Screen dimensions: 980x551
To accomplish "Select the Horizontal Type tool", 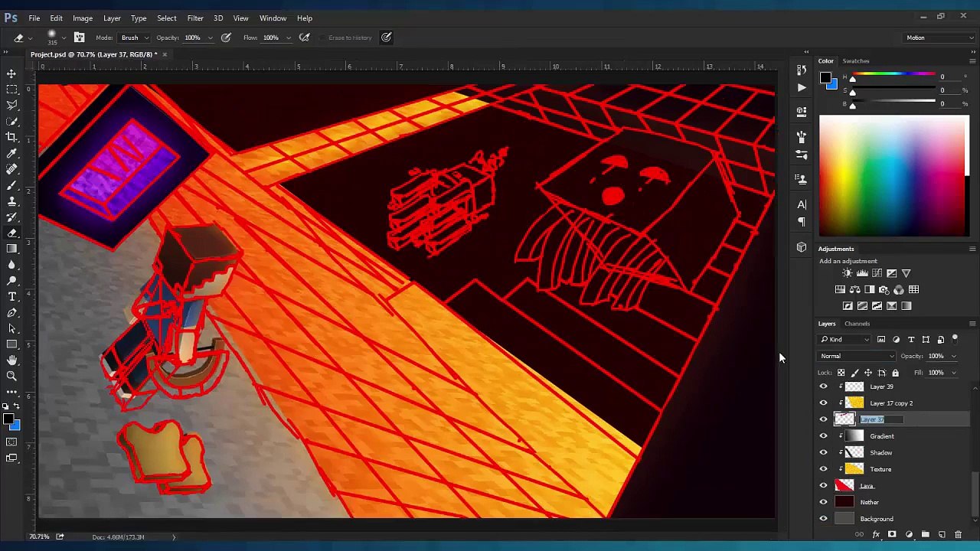I will (11, 297).
